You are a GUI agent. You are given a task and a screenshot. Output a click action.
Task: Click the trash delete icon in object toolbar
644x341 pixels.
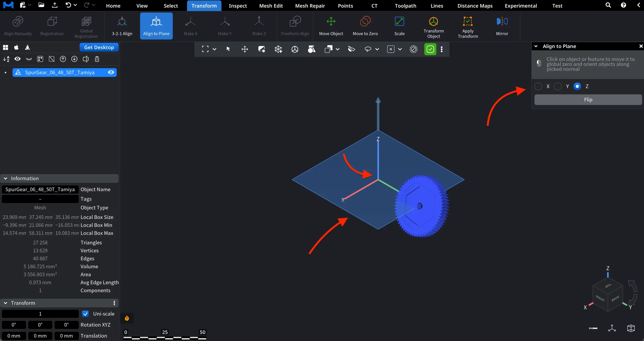[97, 59]
